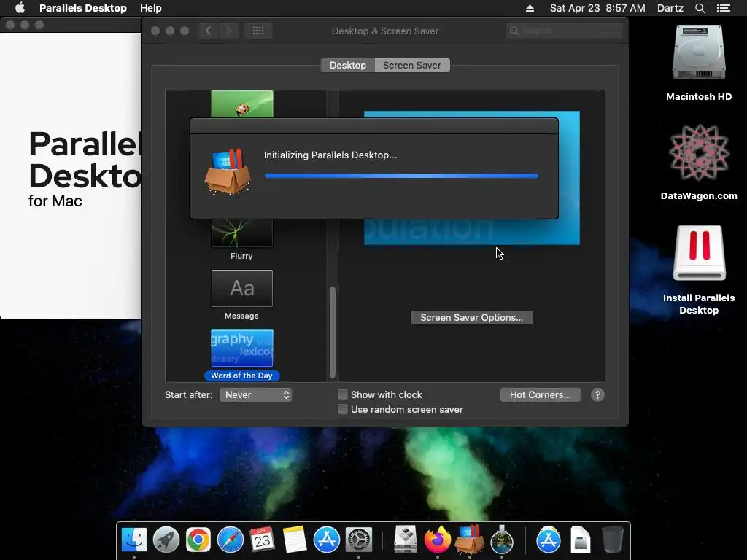The height and width of the screenshot is (560, 747).
Task: Open Calendar in the Dock
Action: point(262,540)
